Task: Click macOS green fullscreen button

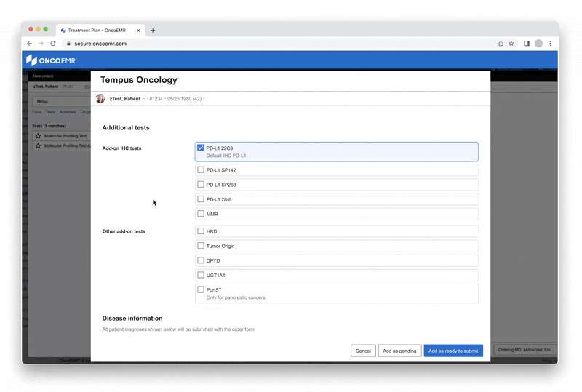Action: coord(46,29)
